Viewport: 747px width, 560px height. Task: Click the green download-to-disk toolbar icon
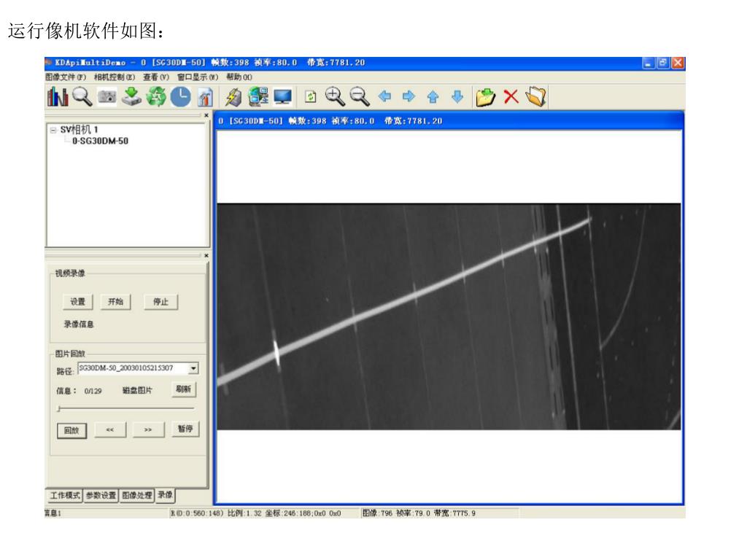[x=131, y=97]
